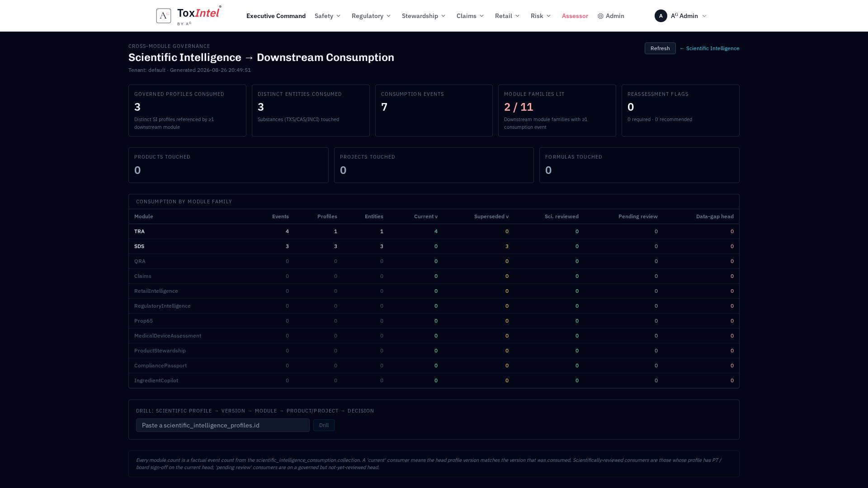Image resolution: width=868 pixels, height=488 pixels.
Task: Focus the scientific_intelligence_profiles.id input field
Action: (x=223, y=425)
